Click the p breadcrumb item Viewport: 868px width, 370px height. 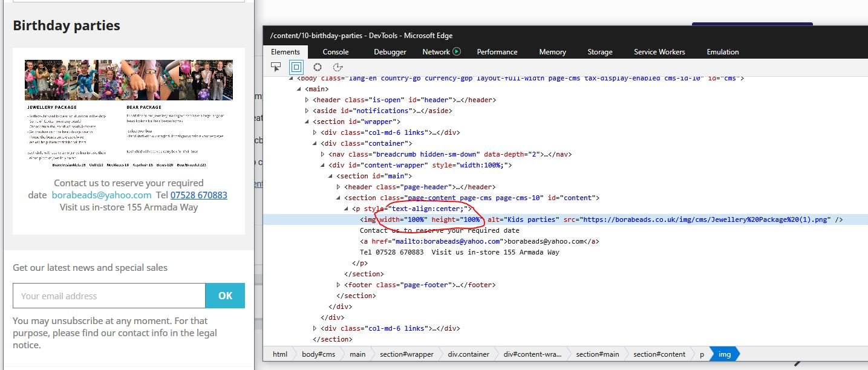click(702, 354)
